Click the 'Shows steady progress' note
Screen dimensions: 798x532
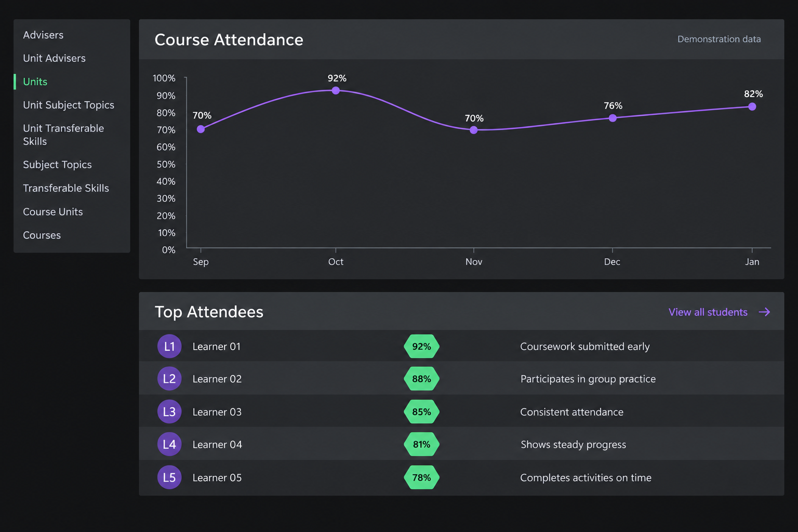click(574, 444)
